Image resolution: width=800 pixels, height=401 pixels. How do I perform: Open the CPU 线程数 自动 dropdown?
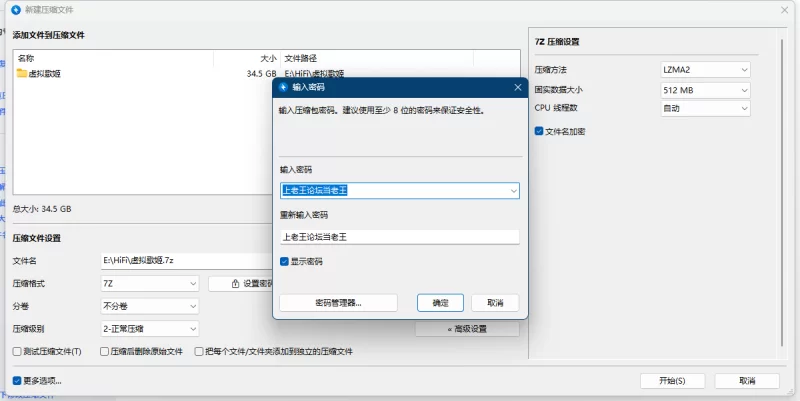tap(706, 108)
